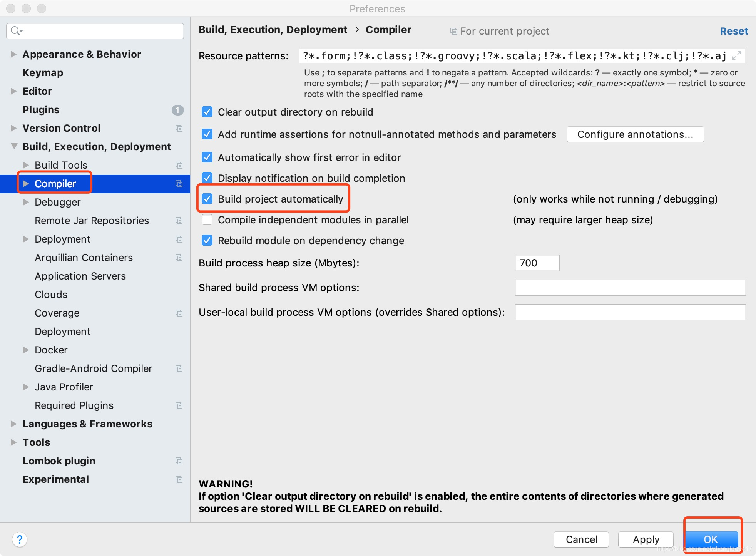Click the Reset link

[734, 31]
